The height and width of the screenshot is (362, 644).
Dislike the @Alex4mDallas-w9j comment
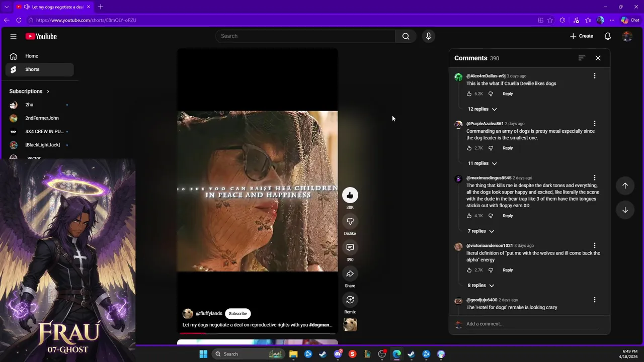tap(491, 94)
